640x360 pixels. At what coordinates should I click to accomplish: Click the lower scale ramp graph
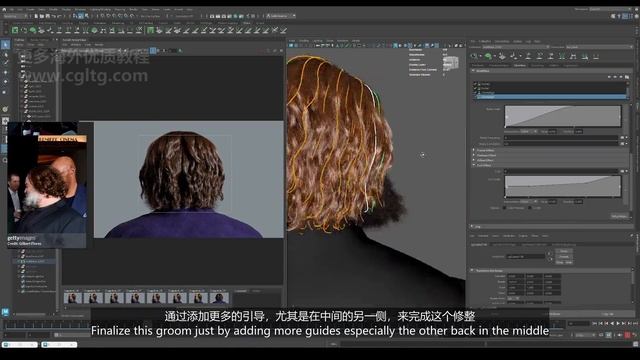[562, 187]
